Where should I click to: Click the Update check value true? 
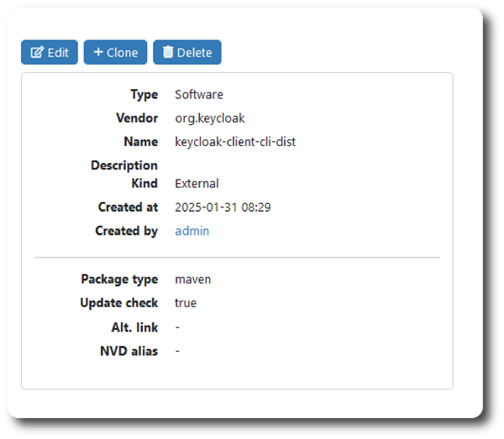click(x=186, y=303)
